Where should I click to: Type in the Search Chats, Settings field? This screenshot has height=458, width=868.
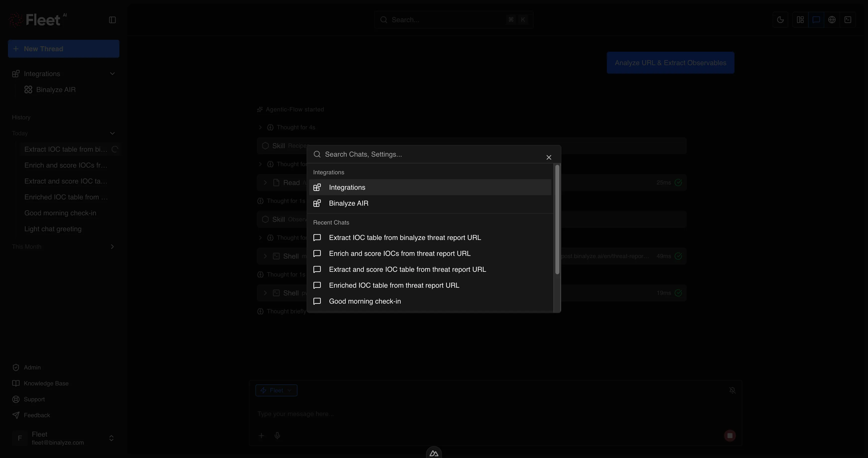click(404, 154)
